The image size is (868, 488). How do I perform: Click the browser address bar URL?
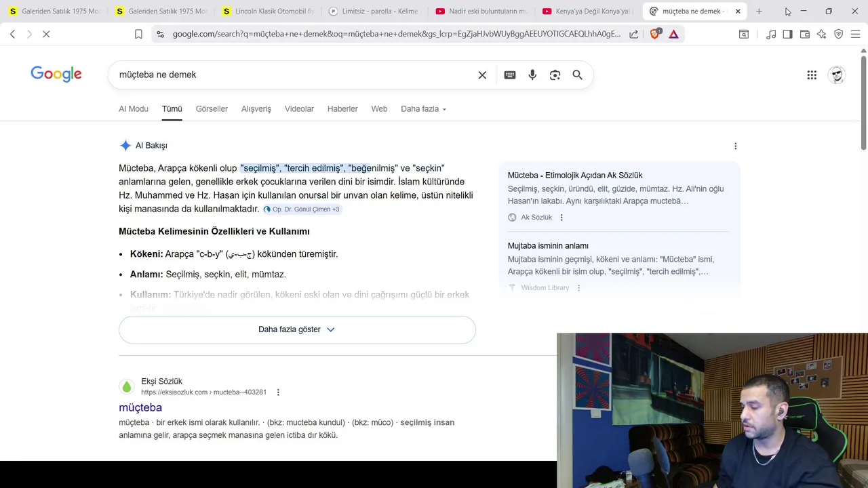pyautogui.click(x=396, y=34)
